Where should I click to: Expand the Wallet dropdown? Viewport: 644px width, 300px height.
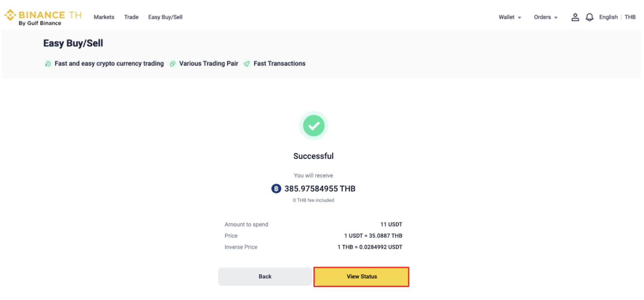510,17
